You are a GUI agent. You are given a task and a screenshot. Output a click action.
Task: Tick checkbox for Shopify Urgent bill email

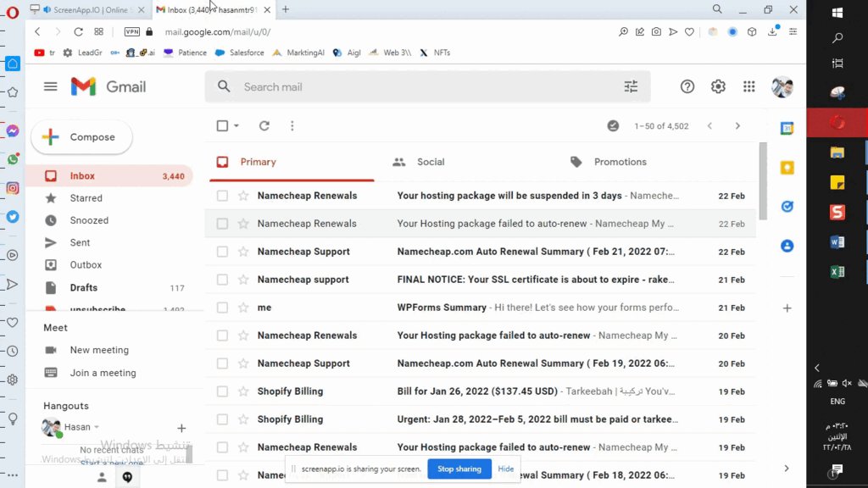pyautogui.click(x=222, y=419)
